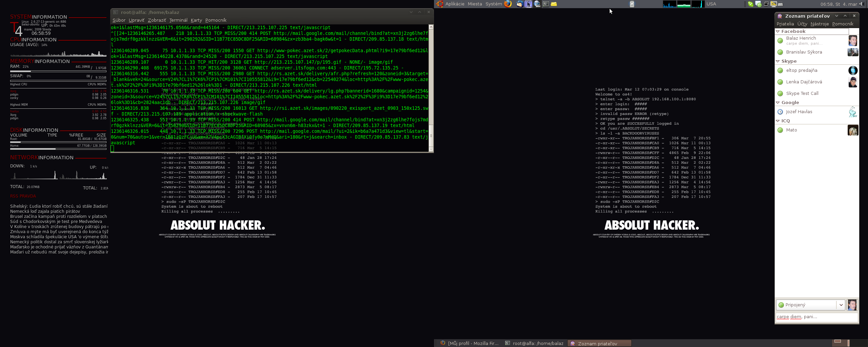The height and width of the screenshot is (347, 868).
Task: Click the Pidgin chat tray icon
Action: (x=758, y=4)
